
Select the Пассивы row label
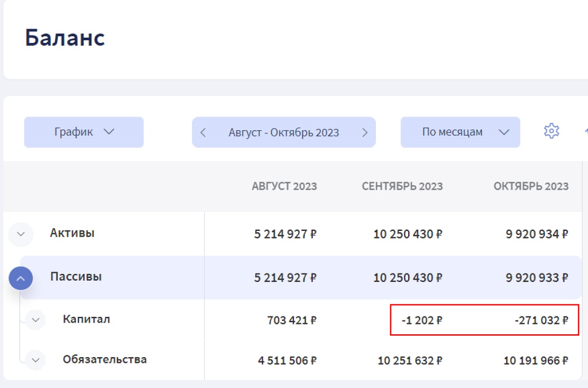click(76, 277)
